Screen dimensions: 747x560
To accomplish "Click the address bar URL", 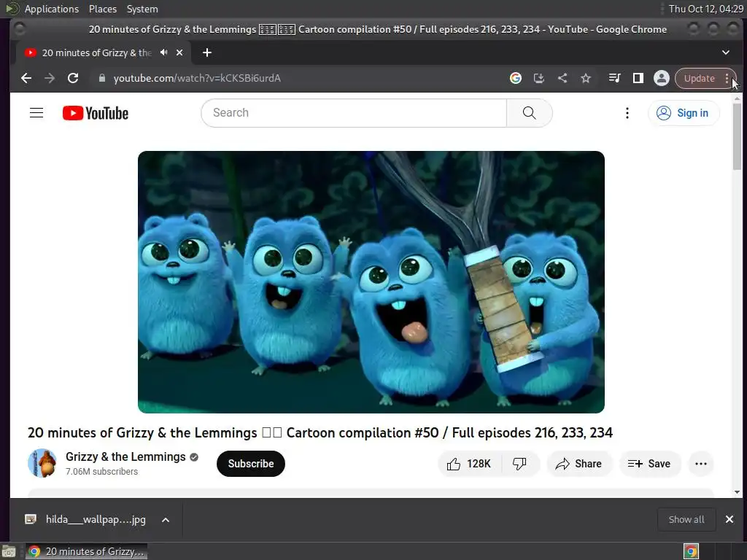I will pos(197,78).
